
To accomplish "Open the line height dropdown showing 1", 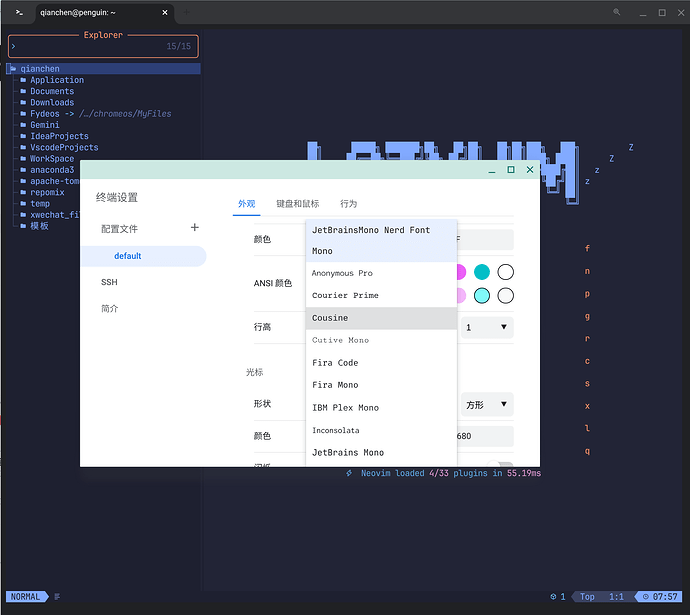I will pos(487,327).
